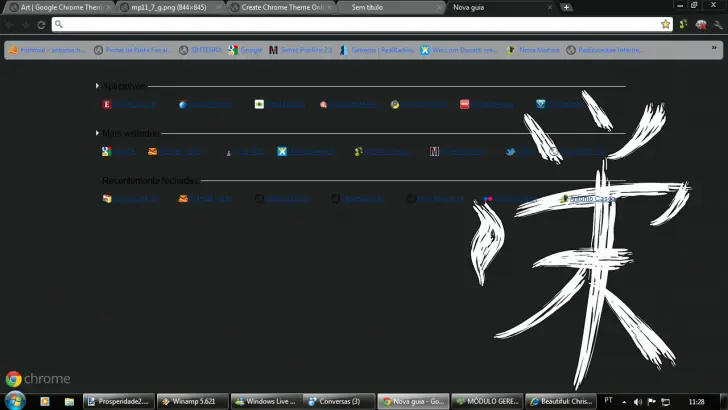Open the Hotmail bookmark in bookmarks bar
Image resolution: width=728 pixels, height=410 pixels.
point(46,49)
